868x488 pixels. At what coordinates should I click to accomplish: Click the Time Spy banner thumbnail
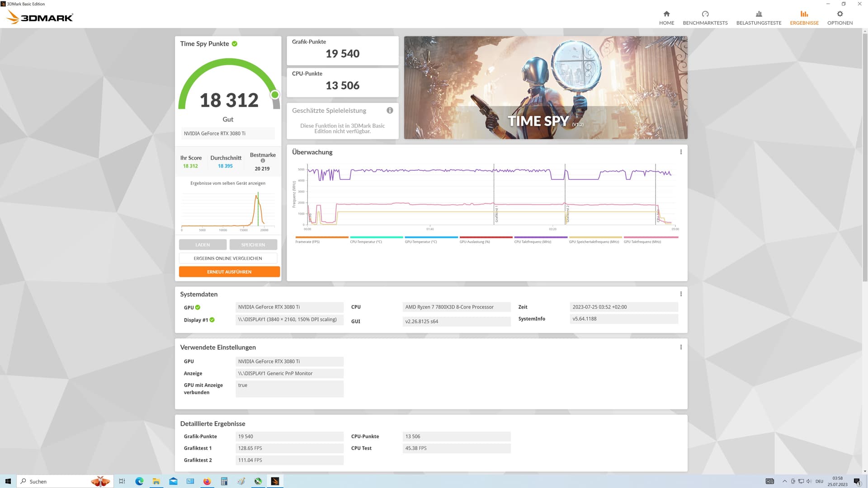(x=545, y=88)
